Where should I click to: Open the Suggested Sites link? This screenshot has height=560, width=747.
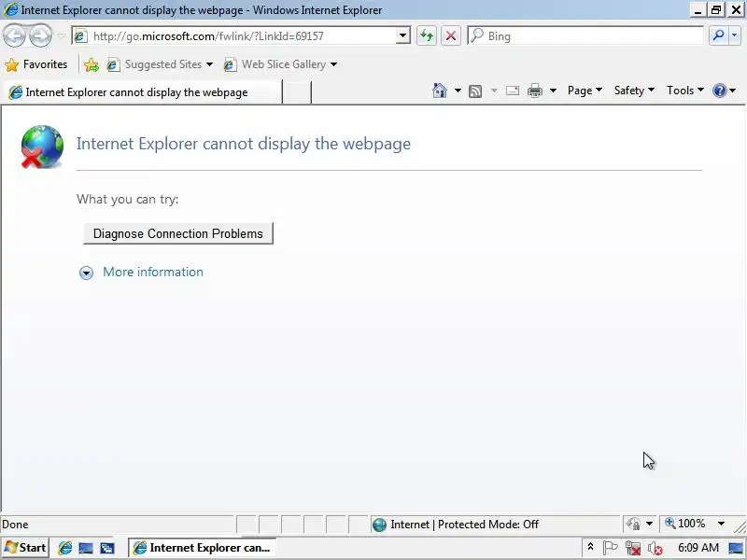160,64
